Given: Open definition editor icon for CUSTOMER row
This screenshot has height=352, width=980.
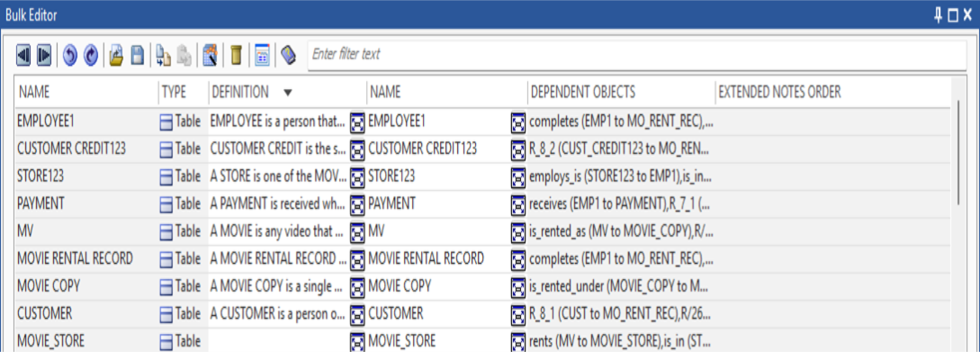Looking at the screenshot, I should coord(357,314).
